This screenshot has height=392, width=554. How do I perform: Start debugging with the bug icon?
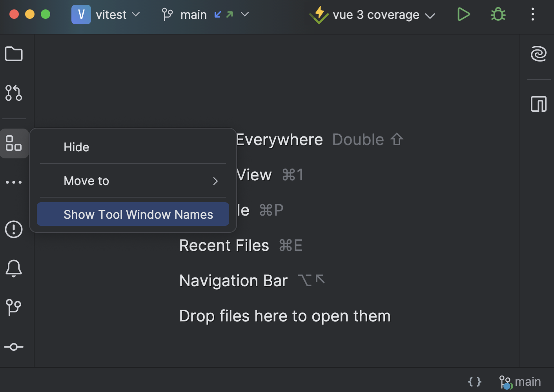coord(498,14)
